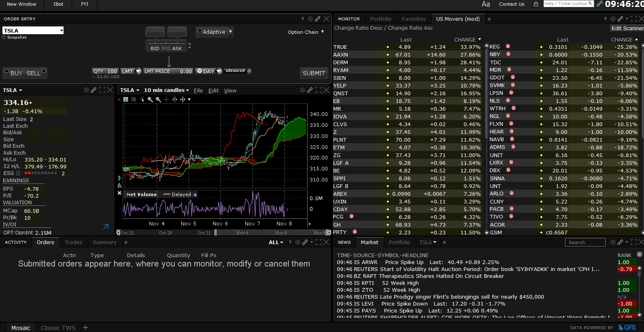Click the blue vertical expand chart icon
Viewport: 644px width, 332px height.
click(175, 99)
